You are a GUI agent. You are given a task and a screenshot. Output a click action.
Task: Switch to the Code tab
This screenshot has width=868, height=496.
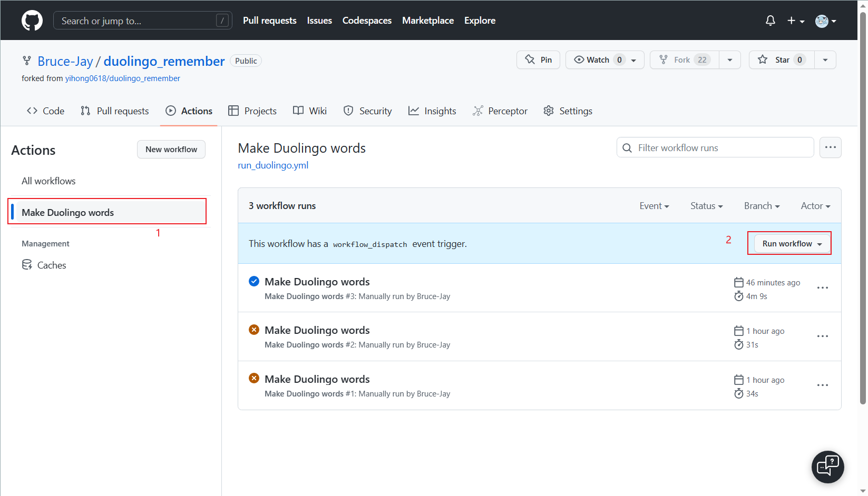[x=45, y=111]
